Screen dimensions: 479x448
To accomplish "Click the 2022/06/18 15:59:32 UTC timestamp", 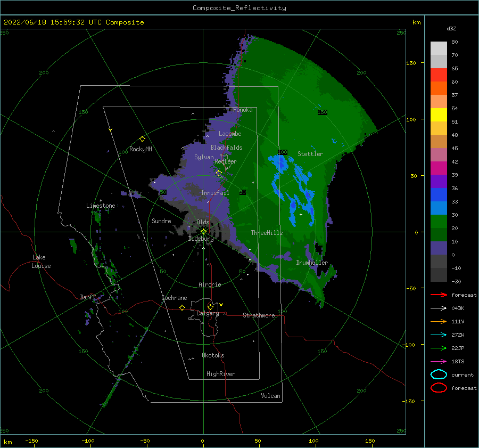I will [73, 22].
